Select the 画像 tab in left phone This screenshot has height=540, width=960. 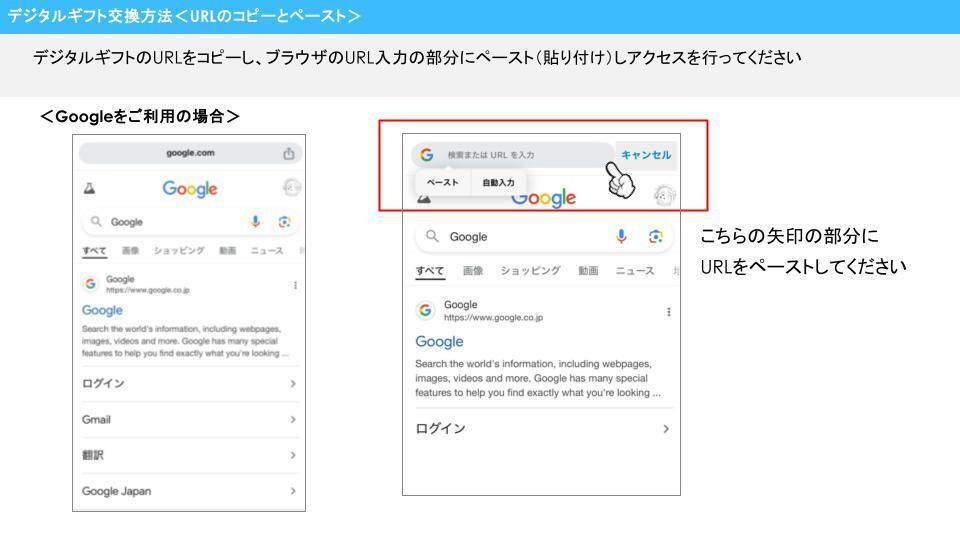(130, 250)
